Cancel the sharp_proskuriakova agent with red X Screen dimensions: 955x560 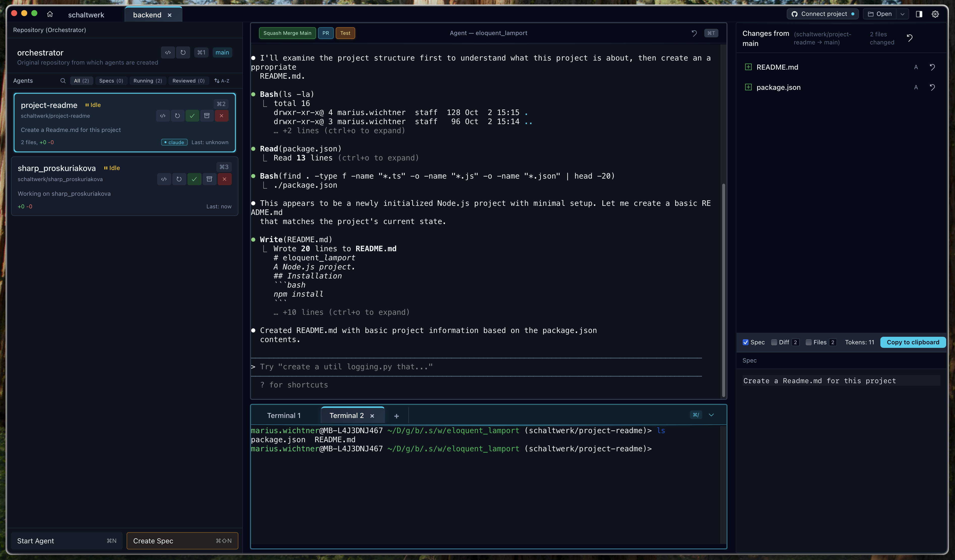[x=224, y=179]
